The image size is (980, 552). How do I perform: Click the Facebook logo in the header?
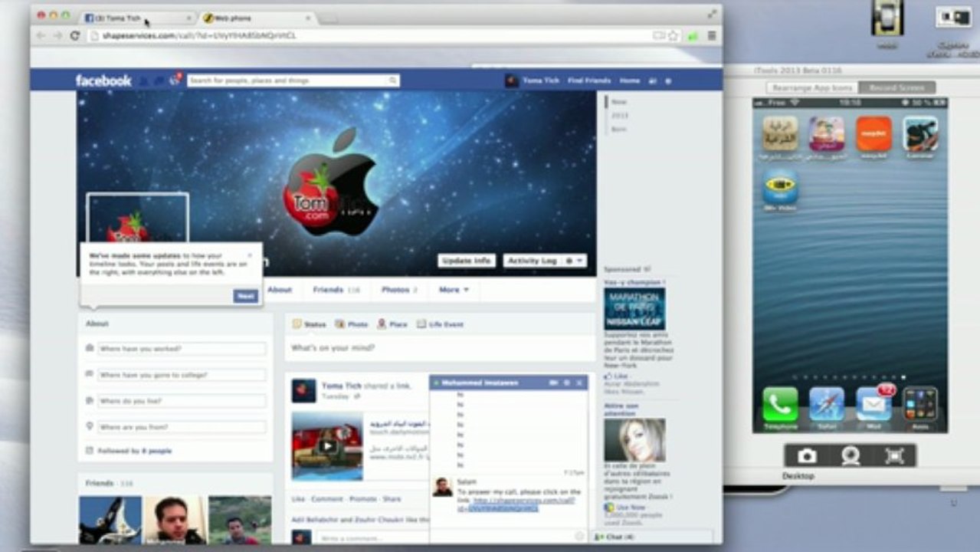click(103, 80)
